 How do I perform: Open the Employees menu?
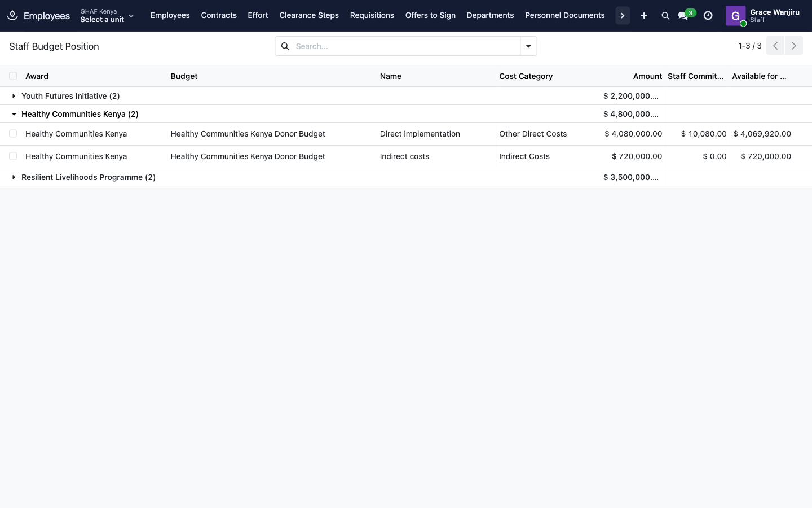coord(170,15)
